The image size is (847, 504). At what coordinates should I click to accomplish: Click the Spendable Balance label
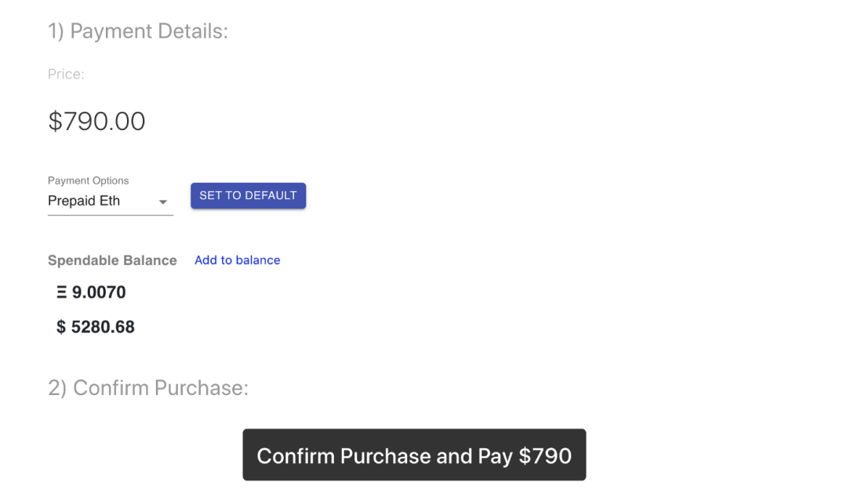coord(112,261)
